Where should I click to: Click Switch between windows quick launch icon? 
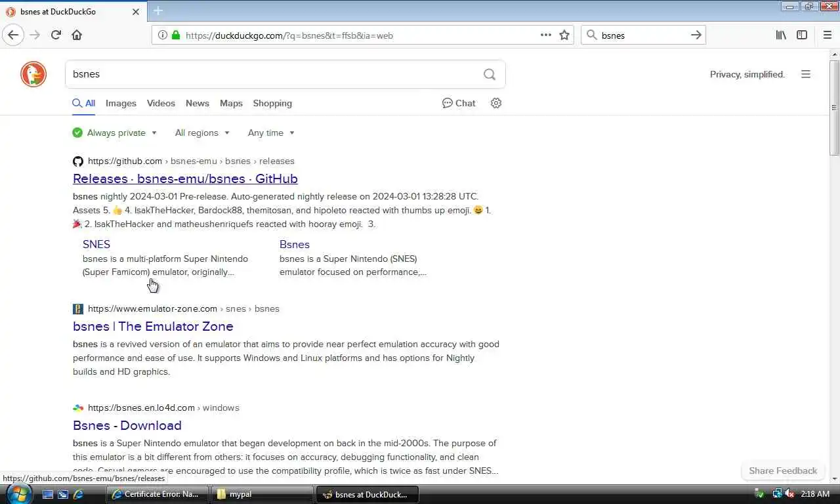pos(63,494)
